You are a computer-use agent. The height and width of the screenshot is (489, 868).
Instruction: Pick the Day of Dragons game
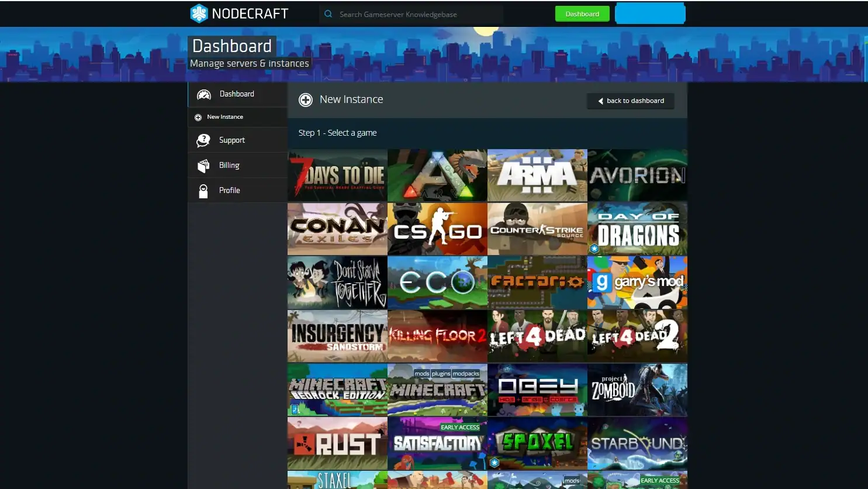click(x=637, y=229)
